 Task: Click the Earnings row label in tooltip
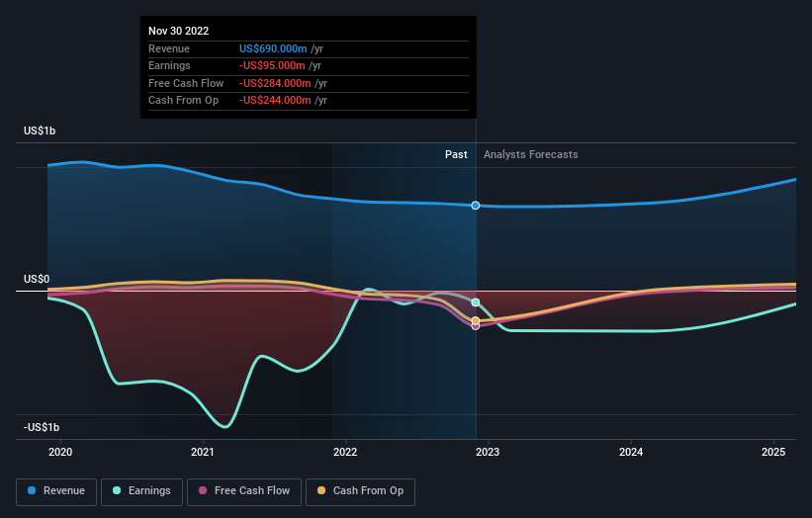[169, 65]
